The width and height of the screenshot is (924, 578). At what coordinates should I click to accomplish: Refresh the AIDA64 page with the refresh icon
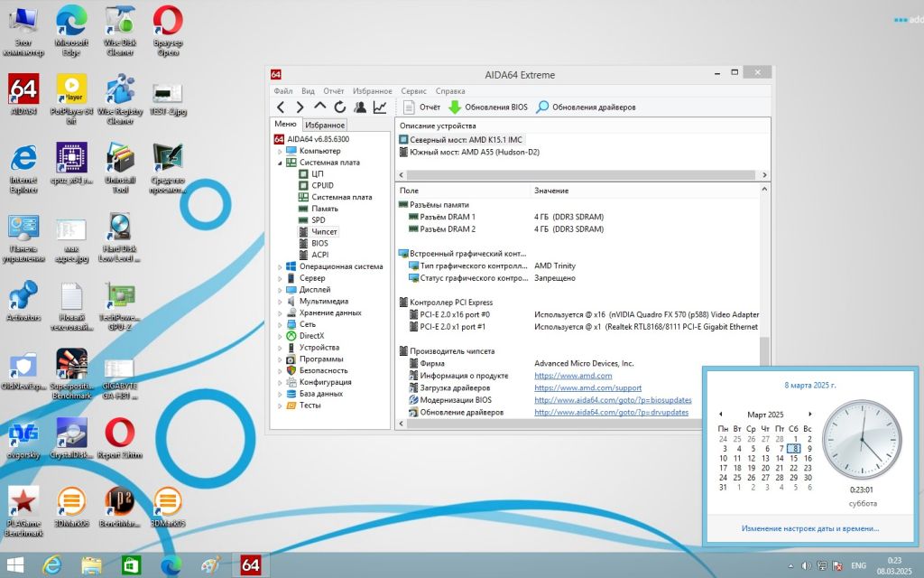coord(339,107)
